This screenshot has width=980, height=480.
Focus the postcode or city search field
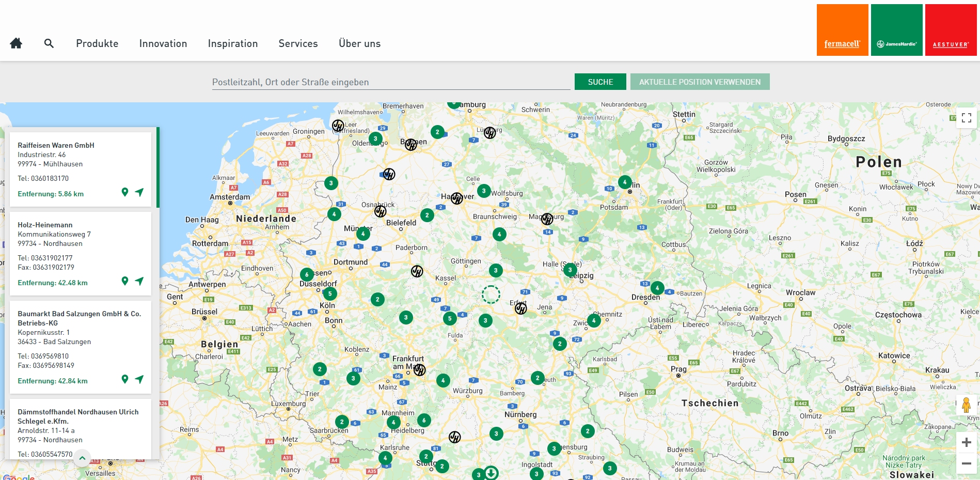click(391, 82)
